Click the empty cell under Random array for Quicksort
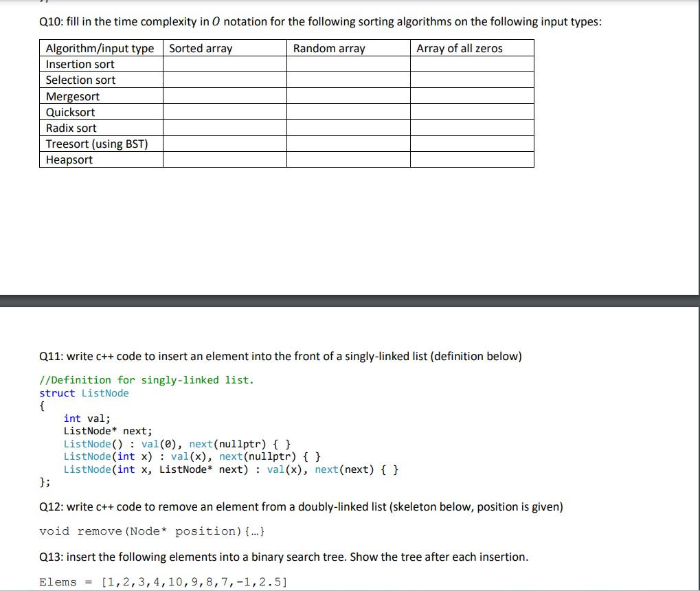The height and width of the screenshot is (591, 700). point(348,112)
